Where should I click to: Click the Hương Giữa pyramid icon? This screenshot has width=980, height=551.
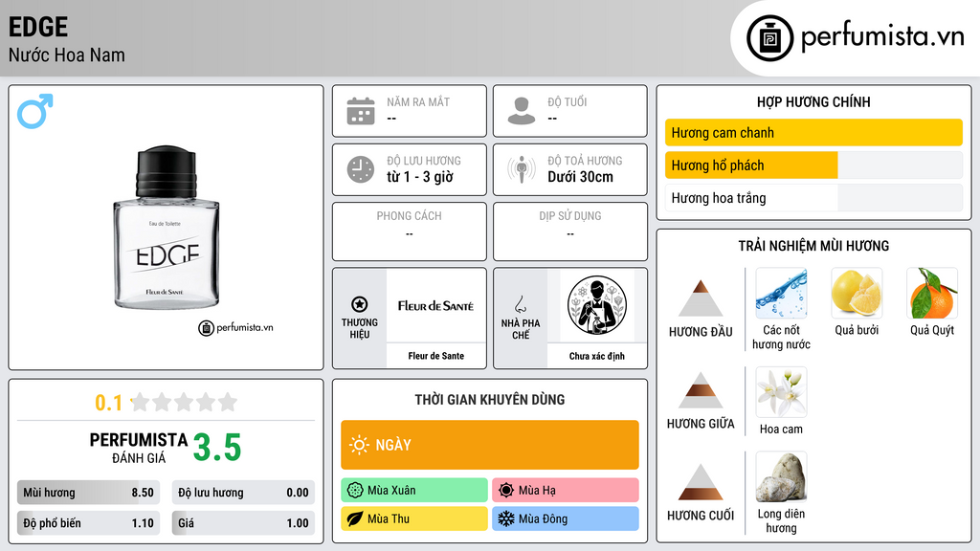pos(701,390)
